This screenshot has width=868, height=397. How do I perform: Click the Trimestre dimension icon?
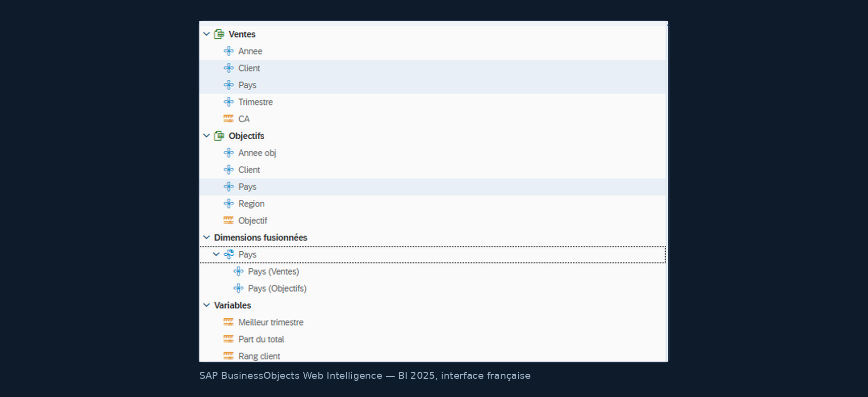pos(229,102)
